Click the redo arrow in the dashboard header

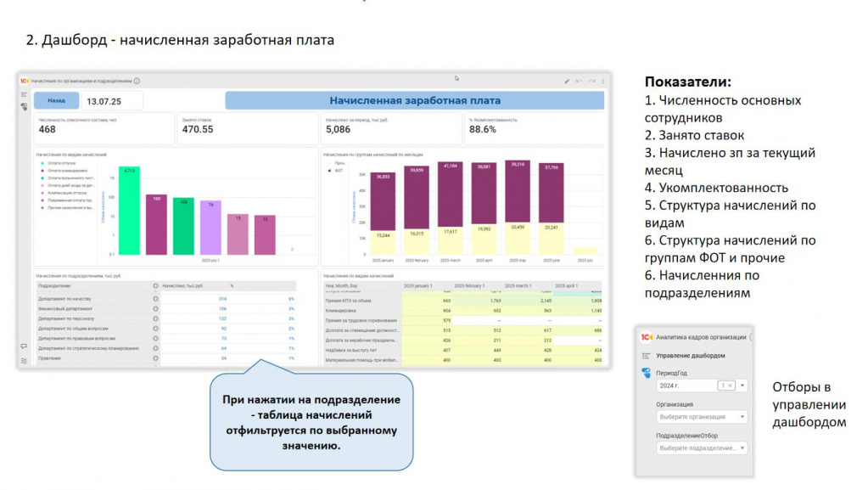coord(591,81)
